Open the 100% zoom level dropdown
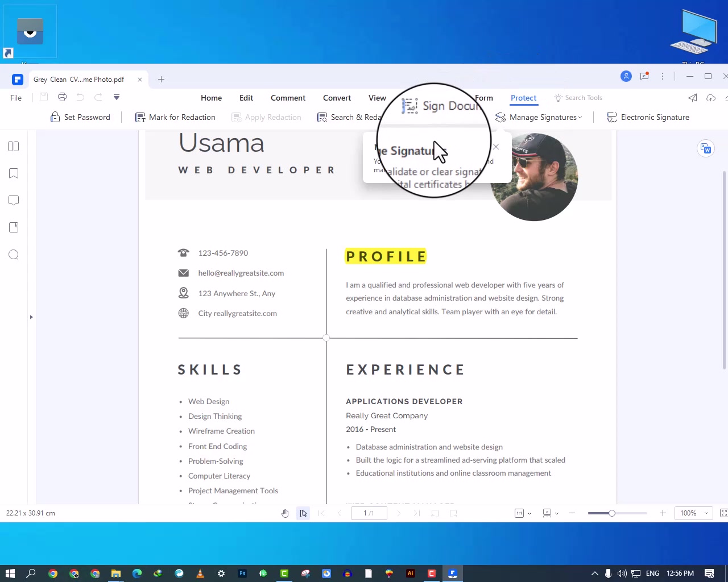Viewport: 728px width, 582px height. pos(693,513)
